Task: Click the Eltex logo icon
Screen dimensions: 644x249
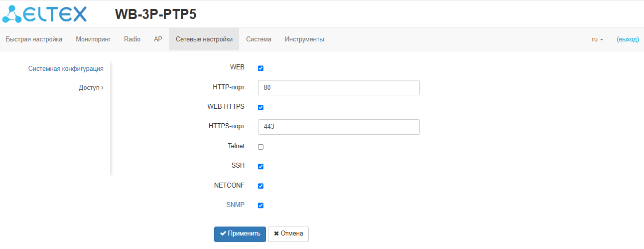Action: (45, 13)
